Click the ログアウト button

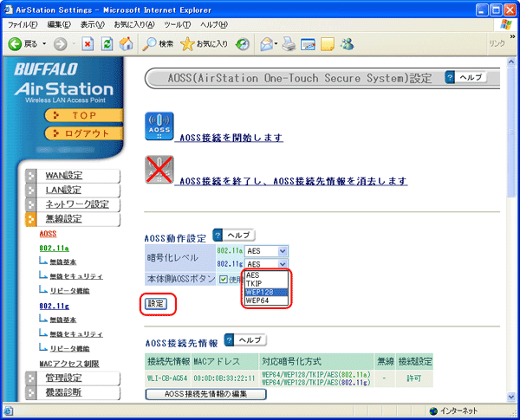coord(84,133)
